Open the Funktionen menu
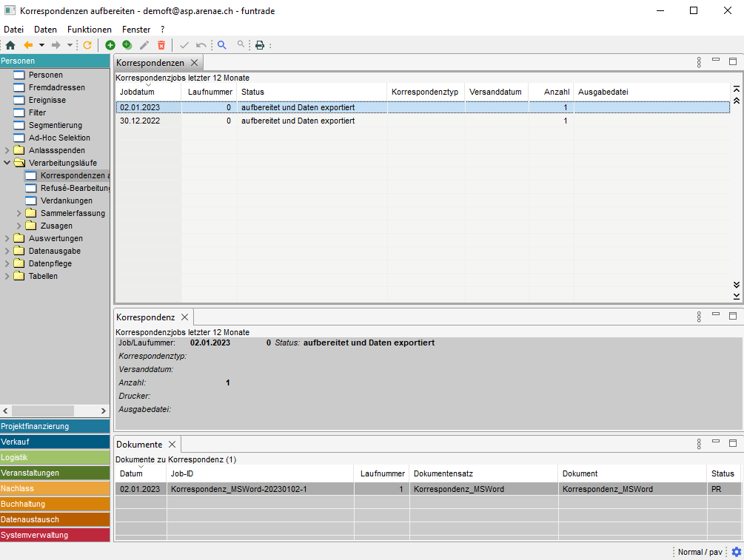 tap(89, 30)
